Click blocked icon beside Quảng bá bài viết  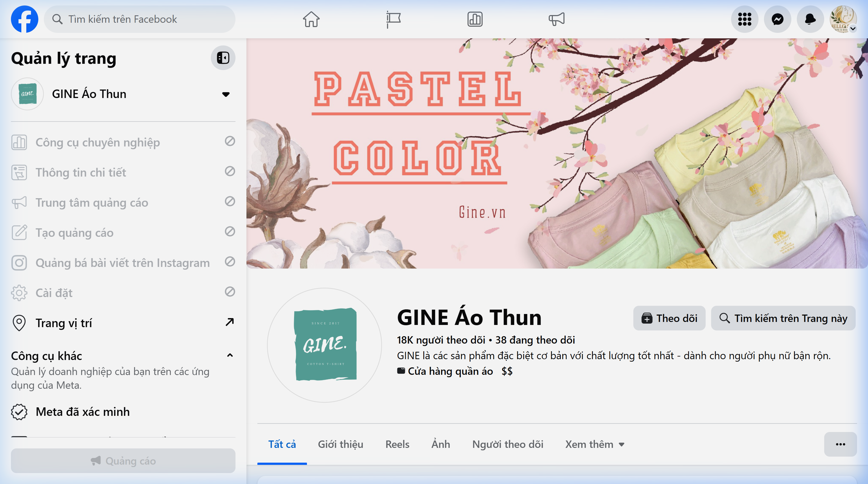pos(230,261)
